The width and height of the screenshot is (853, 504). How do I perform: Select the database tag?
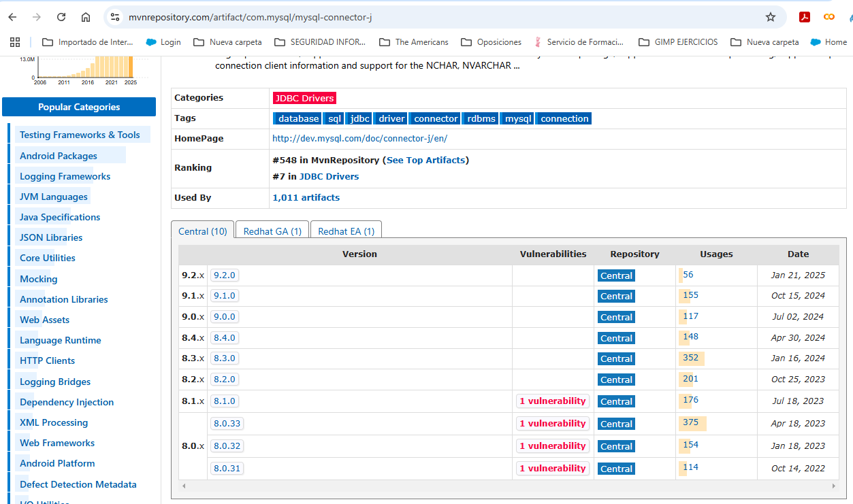tap(298, 118)
